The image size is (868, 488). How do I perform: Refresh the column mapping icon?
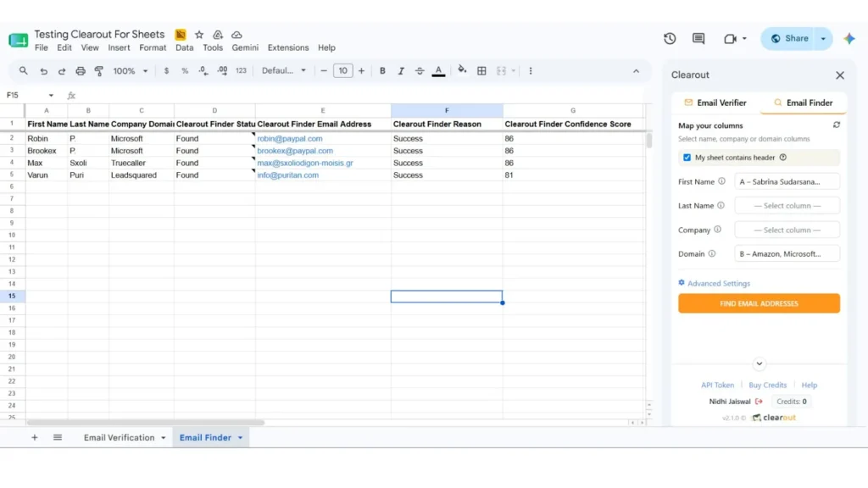point(837,125)
